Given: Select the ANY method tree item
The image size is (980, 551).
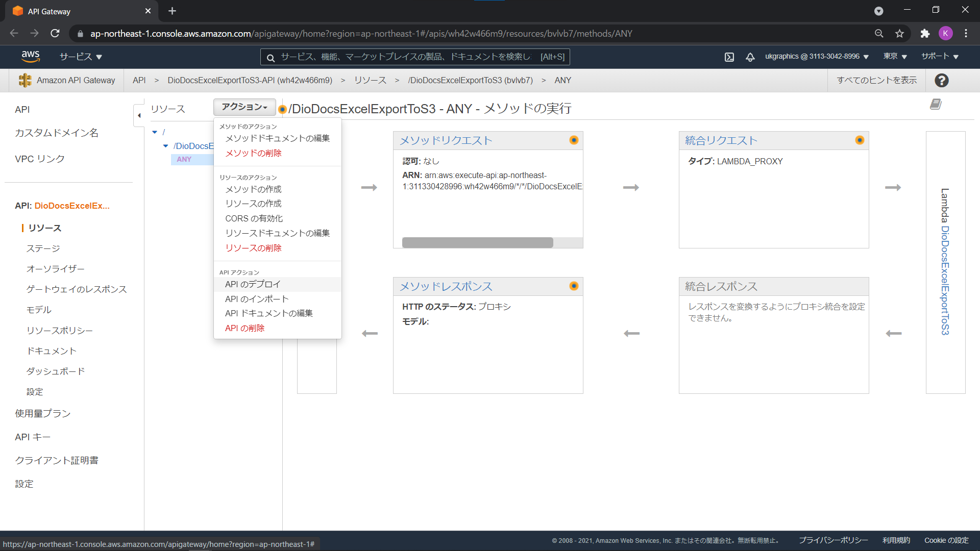Looking at the screenshot, I should 184,159.
